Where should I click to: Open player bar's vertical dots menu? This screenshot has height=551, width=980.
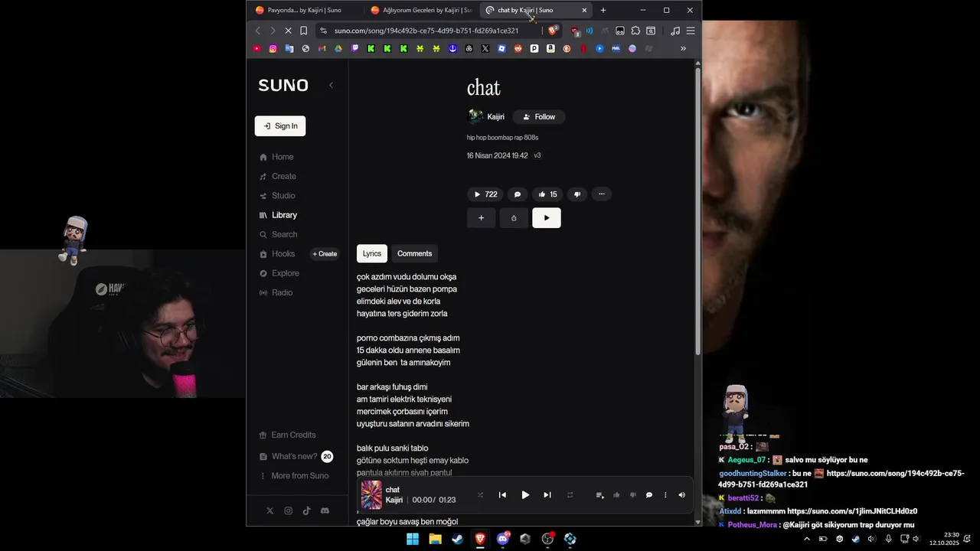point(665,495)
